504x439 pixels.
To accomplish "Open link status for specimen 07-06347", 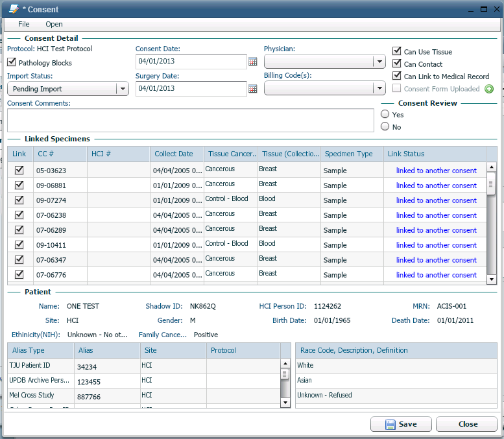I will click(436, 260).
